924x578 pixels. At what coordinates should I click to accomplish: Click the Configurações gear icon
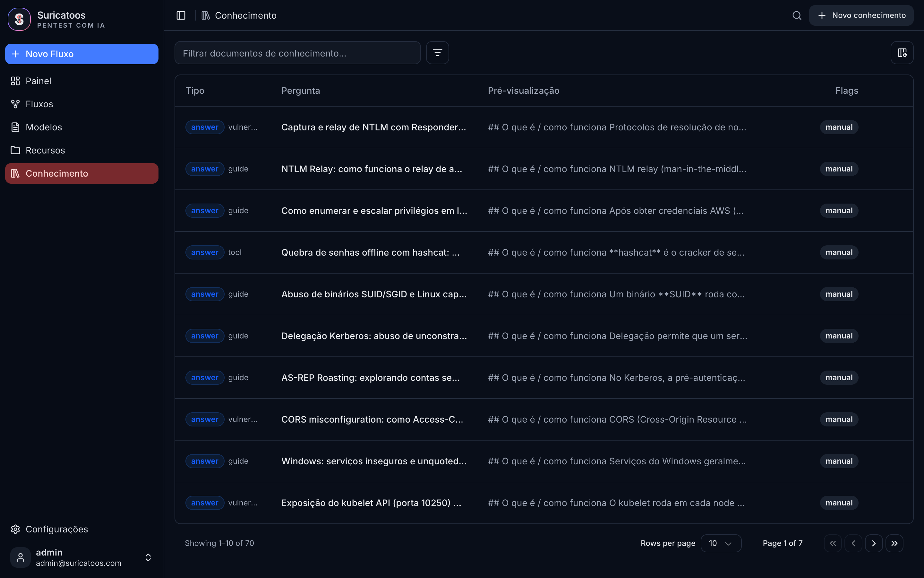(x=15, y=529)
